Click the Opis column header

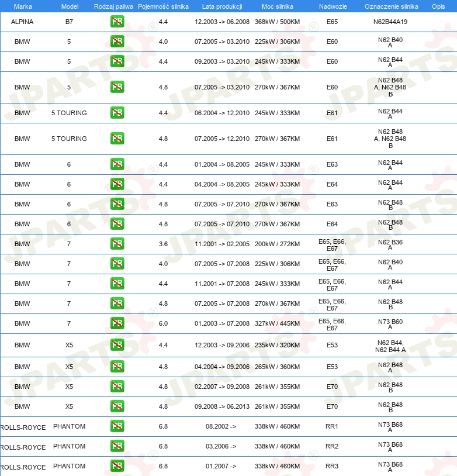[438, 6]
